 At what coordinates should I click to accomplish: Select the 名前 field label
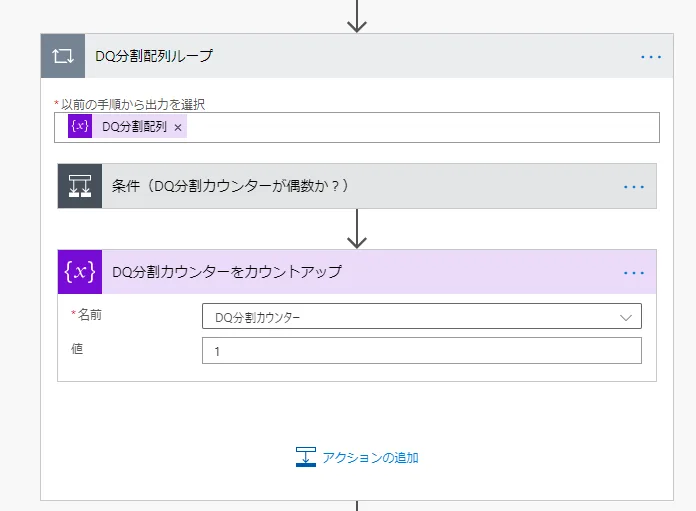[90, 315]
